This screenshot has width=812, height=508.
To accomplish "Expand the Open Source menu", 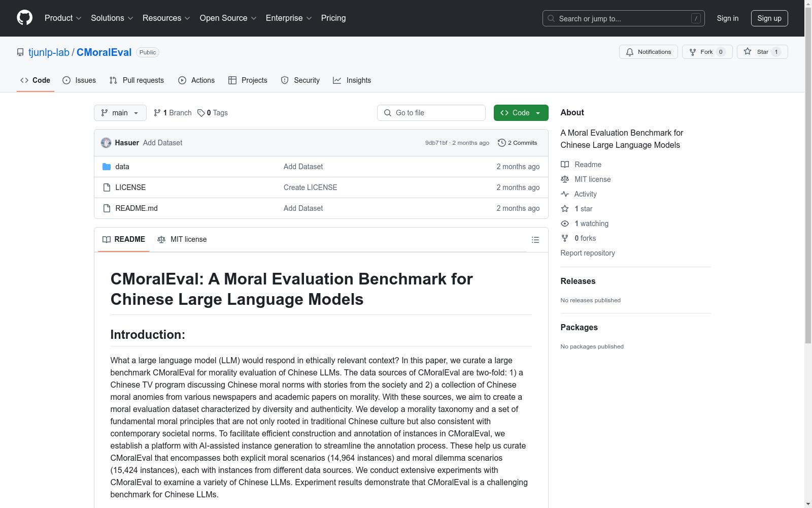I will pos(228,18).
